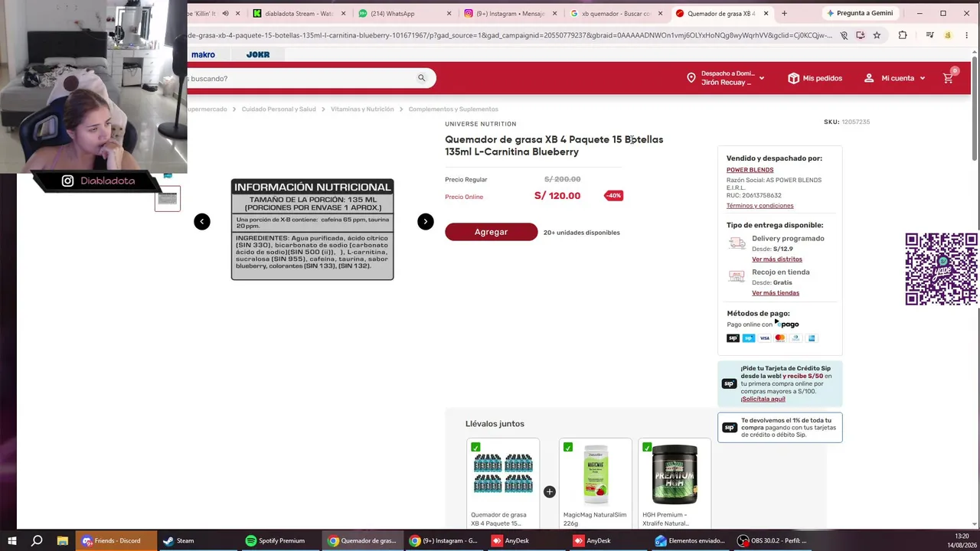Open Windows taskbar search
Image resolution: width=980 pixels, height=551 pixels.
click(x=37, y=541)
